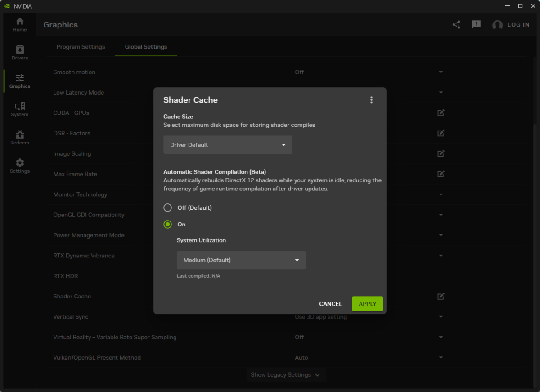Screen dimensions: 540x392
Task: Open the Redeem section icon
Action: pyautogui.click(x=19, y=137)
